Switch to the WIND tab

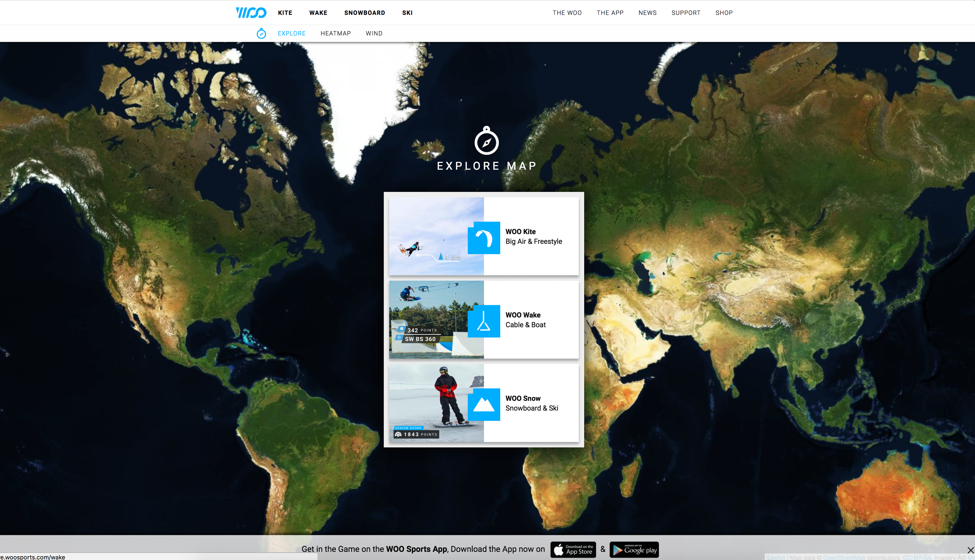tap(374, 33)
